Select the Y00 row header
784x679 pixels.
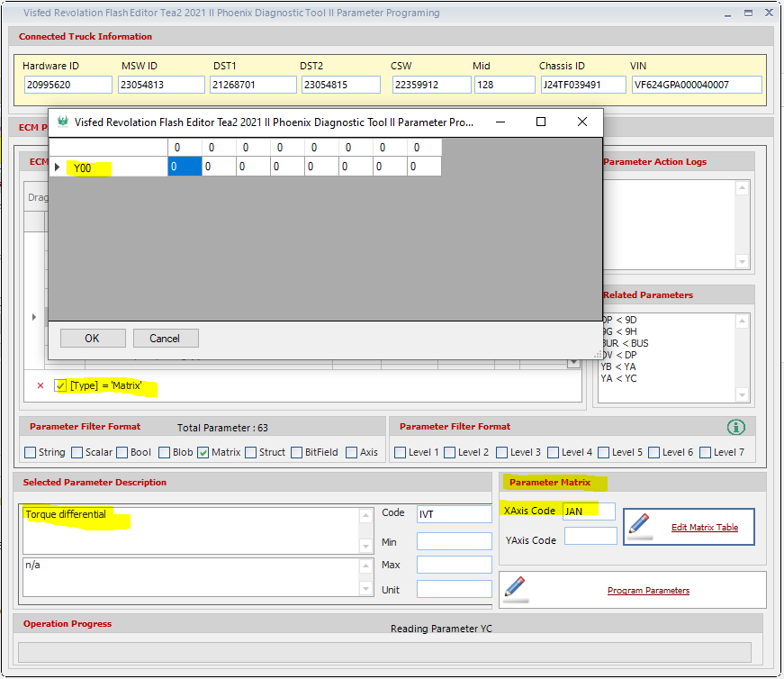tap(109, 167)
